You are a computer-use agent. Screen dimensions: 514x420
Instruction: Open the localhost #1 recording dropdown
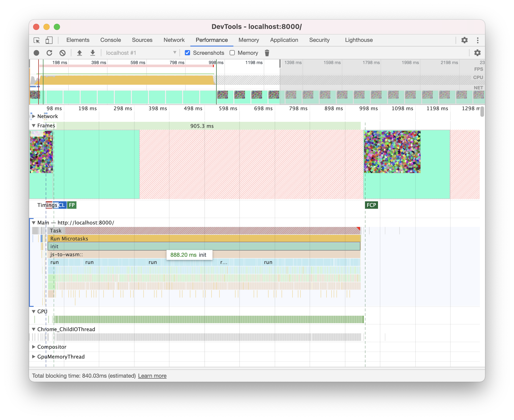pos(141,53)
